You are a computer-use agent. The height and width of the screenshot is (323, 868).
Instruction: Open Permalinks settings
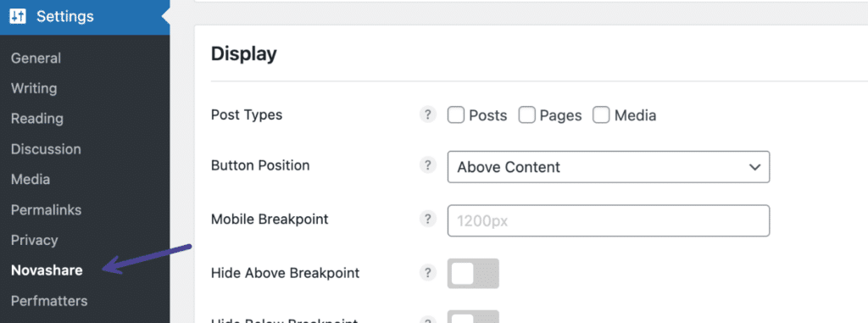click(x=46, y=210)
